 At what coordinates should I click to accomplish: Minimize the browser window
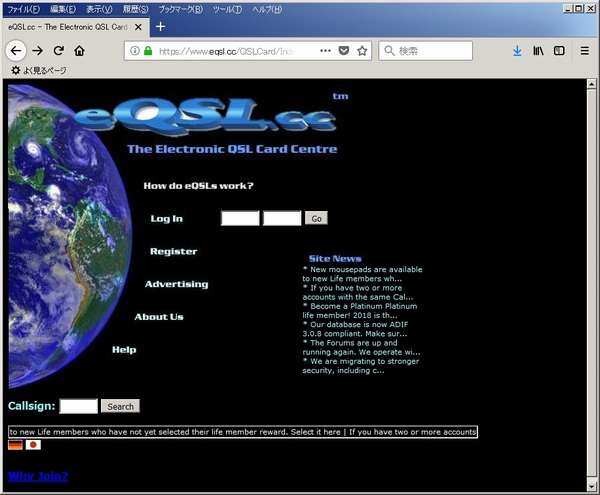(x=568, y=9)
